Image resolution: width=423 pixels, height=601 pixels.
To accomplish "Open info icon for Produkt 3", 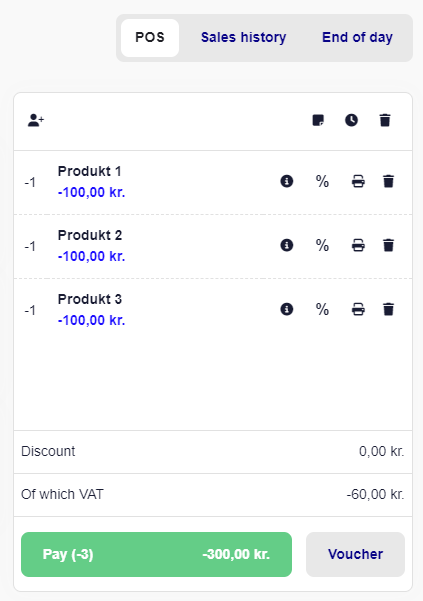I will pyautogui.click(x=287, y=309).
